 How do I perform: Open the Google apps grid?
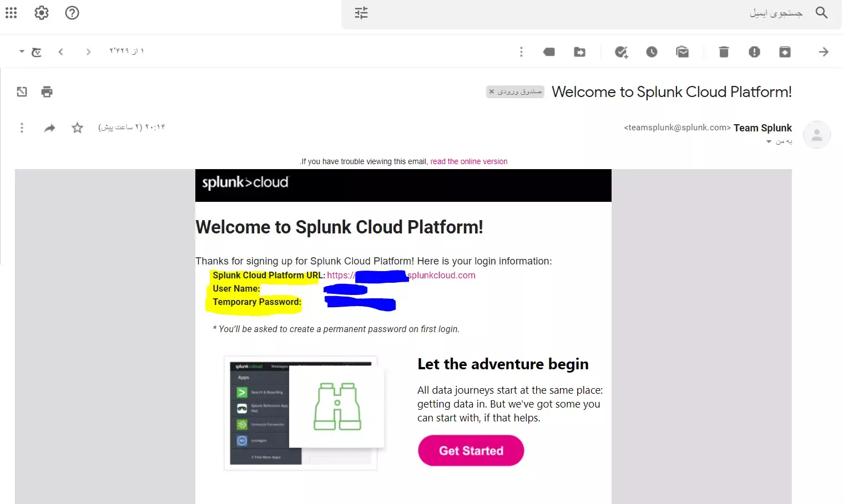click(x=11, y=13)
